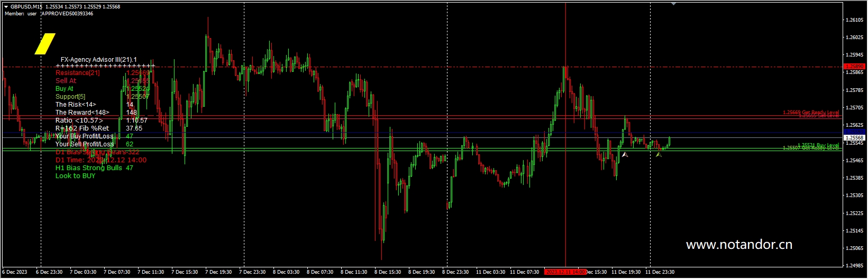Viewport: 868px width, 279px height.
Task: Click the 'Ratio <10.57>' label
Action: 79,120
